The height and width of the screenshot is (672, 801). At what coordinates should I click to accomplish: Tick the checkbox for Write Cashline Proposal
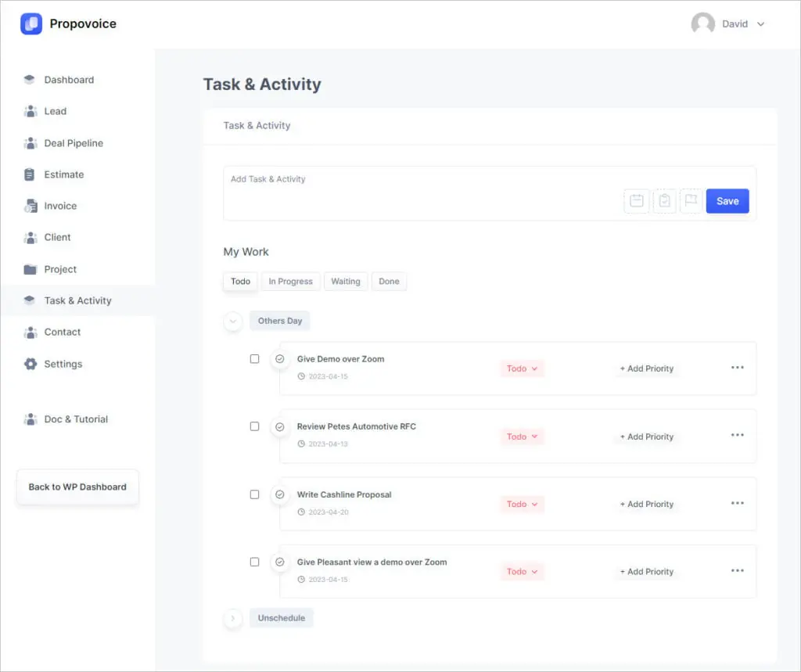[x=254, y=494]
